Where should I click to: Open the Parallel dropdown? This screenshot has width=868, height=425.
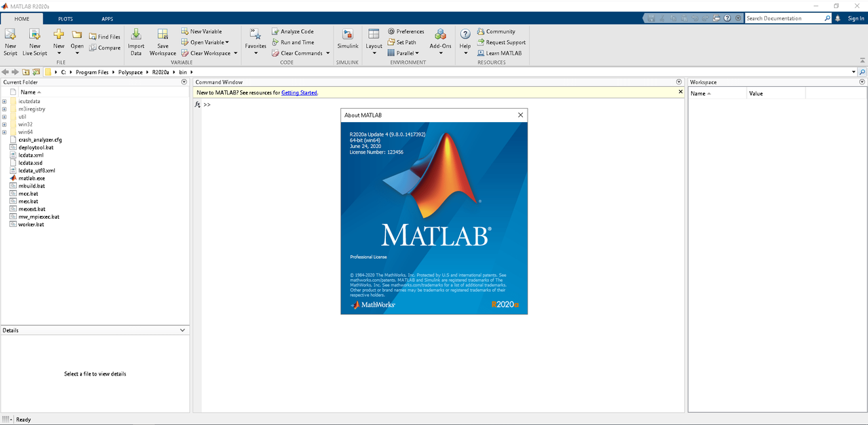click(x=403, y=53)
